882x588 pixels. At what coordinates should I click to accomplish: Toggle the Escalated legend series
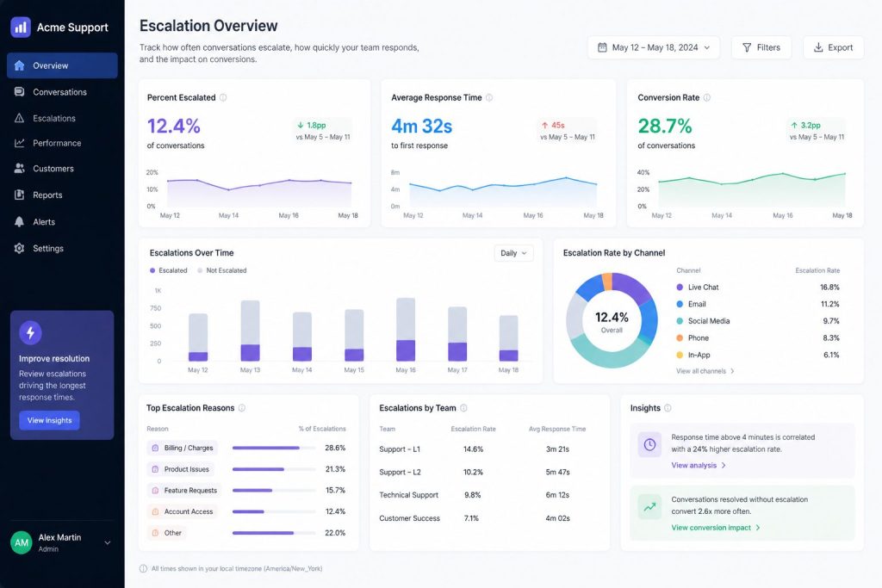pyautogui.click(x=168, y=270)
